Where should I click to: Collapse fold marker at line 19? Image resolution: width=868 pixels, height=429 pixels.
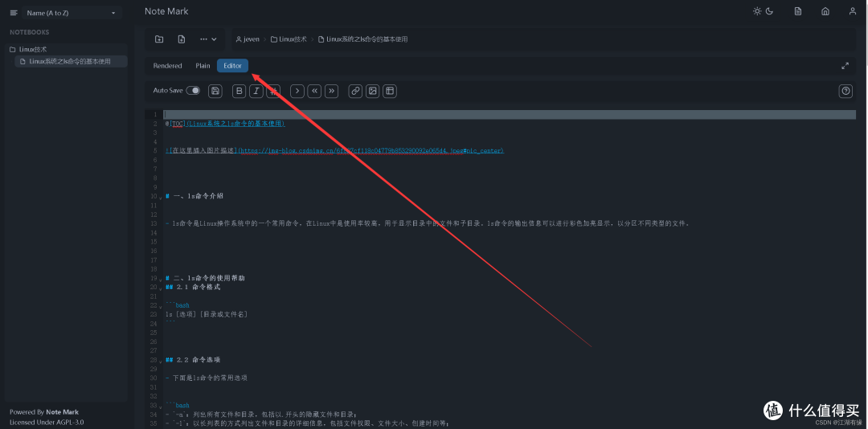pyautogui.click(x=161, y=279)
